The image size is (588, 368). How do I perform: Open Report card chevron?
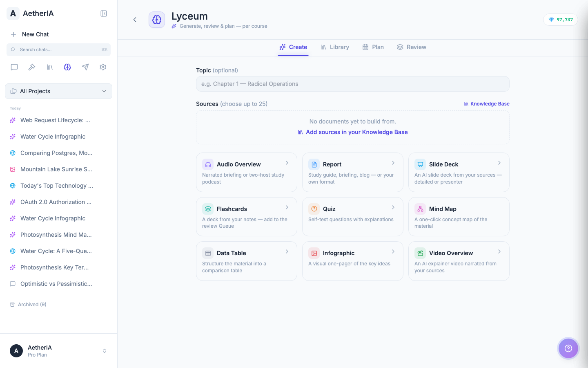click(x=393, y=163)
